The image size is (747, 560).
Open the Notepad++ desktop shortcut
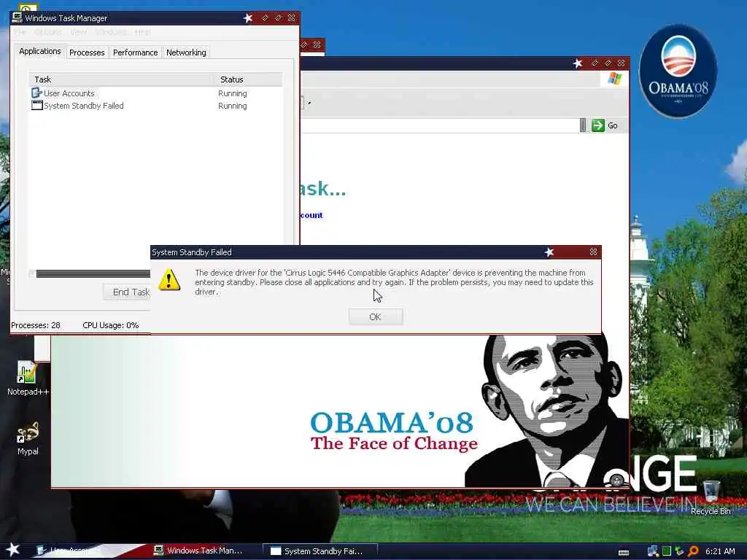point(28,378)
